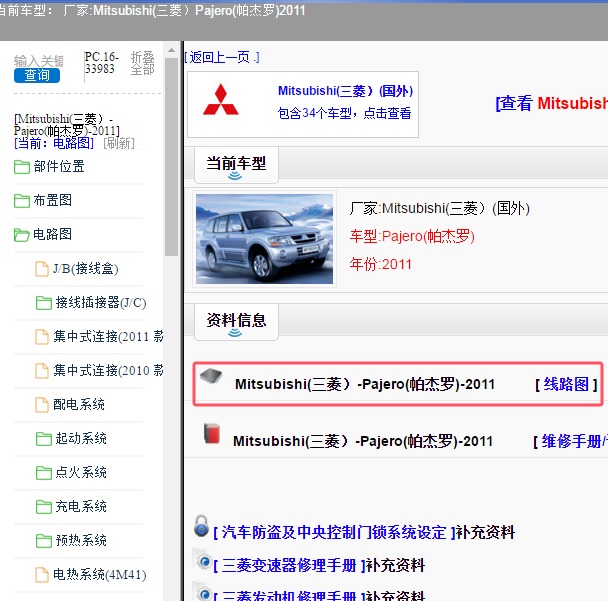Click PC.16-33983 identifier text
The width and height of the screenshot is (608, 601).
click(x=102, y=63)
